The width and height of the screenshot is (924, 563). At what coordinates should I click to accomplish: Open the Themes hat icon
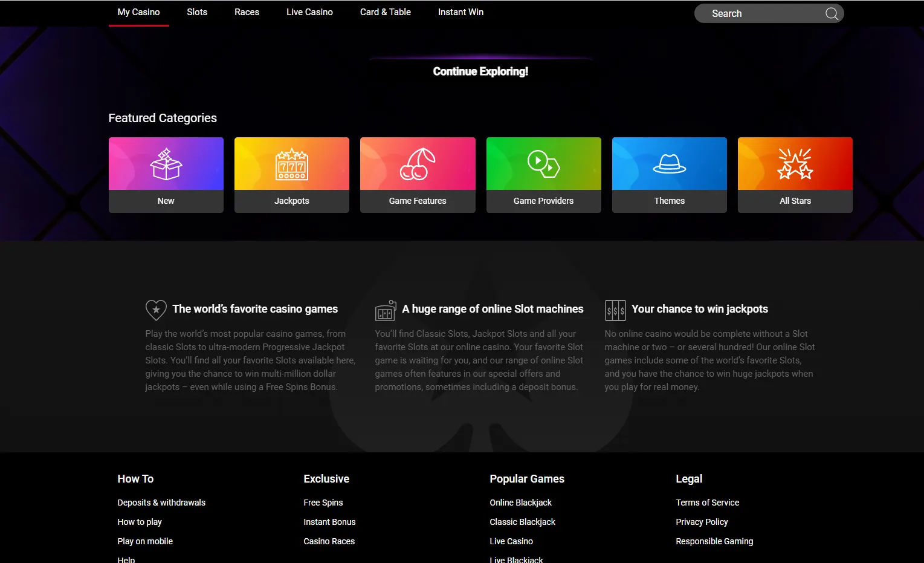(669, 164)
